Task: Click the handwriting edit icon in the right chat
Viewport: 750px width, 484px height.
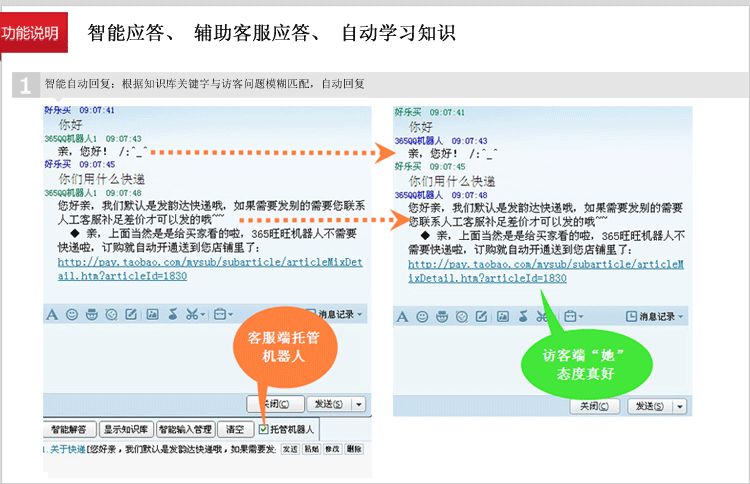Action: pos(482,317)
